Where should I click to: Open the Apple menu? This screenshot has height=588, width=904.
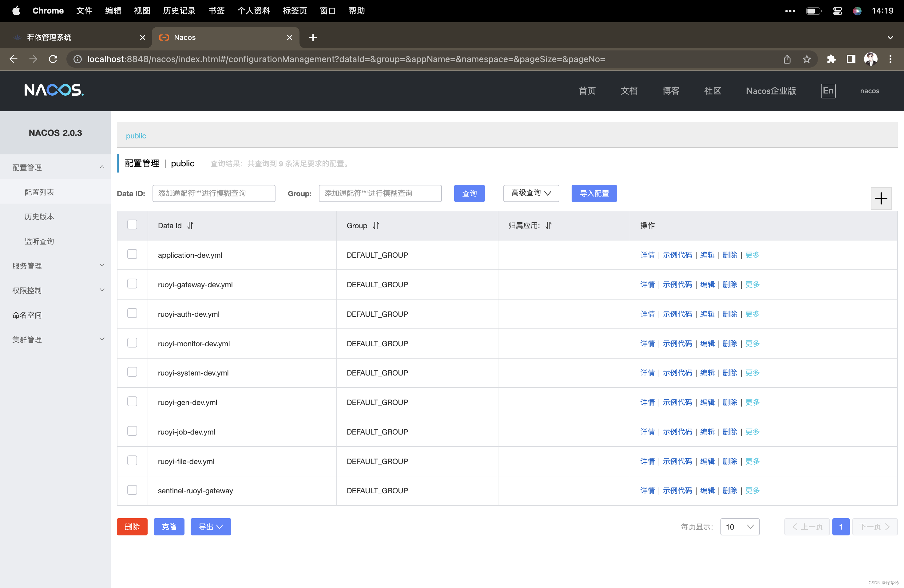16,11
